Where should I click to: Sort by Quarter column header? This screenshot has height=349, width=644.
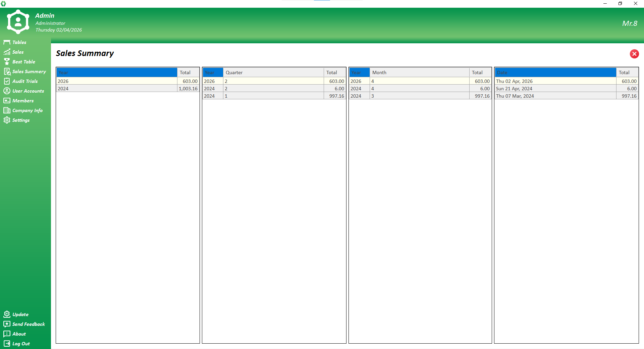click(273, 72)
